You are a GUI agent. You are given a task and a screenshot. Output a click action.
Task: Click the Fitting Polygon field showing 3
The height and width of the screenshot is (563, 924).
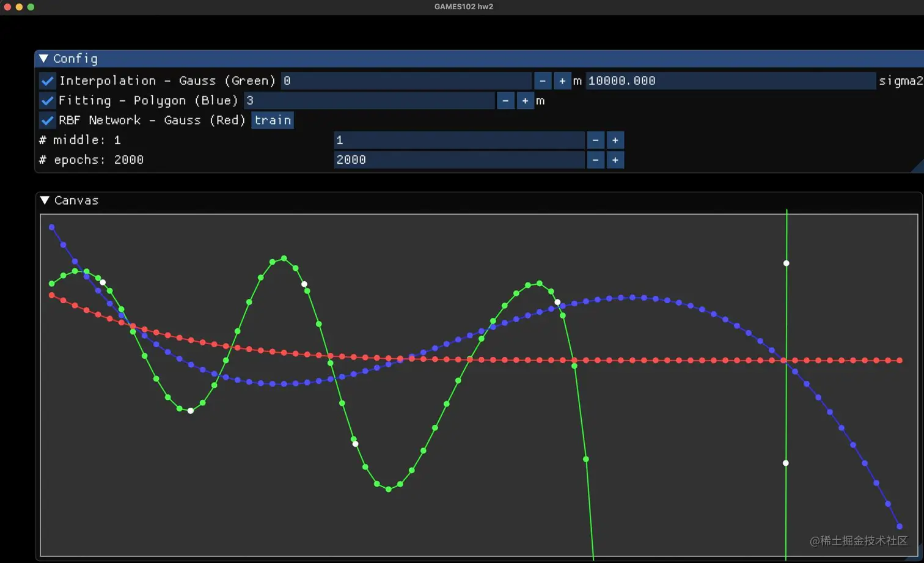click(369, 100)
